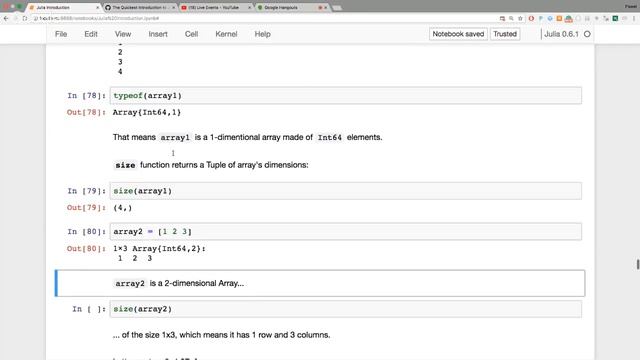The height and width of the screenshot is (360, 640).
Task: Bookmark this page with the star icon
Action: point(520,18)
